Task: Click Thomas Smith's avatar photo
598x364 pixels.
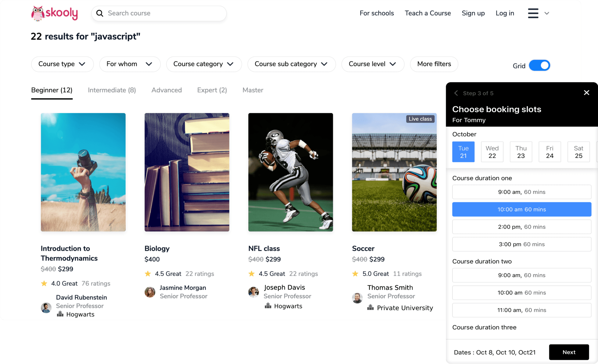Action: pyautogui.click(x=357, y=298)
